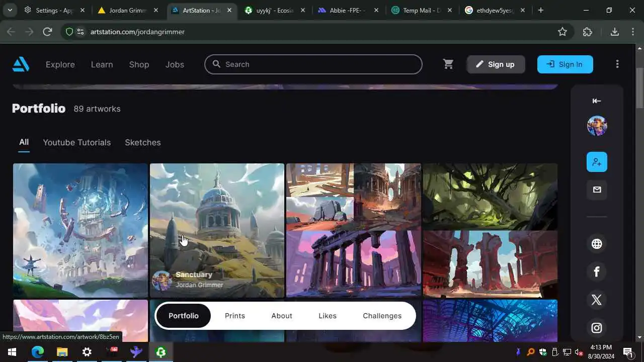View site information icon in address bar

(80, 32)
